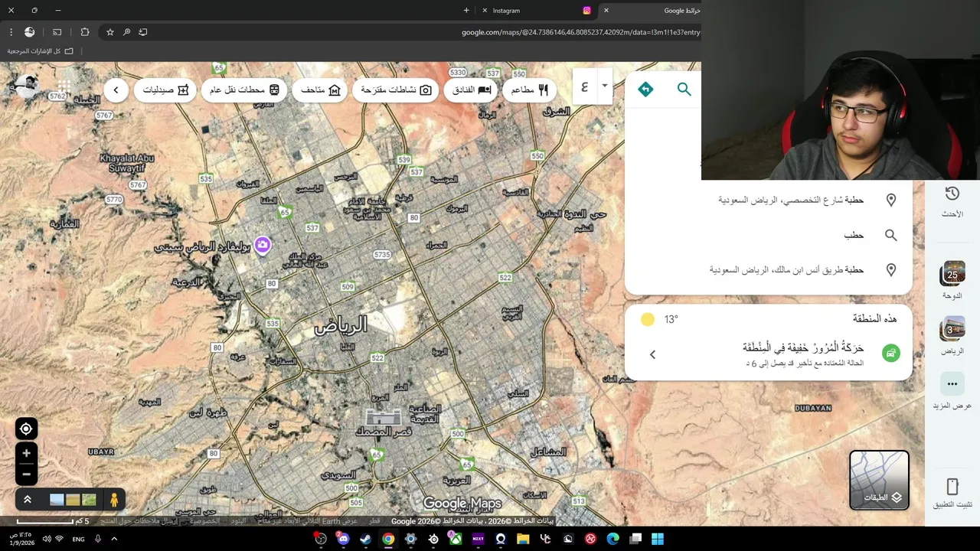Filter map by restaurants (مطاعم) chip
The width and height of the screenshot is (980, 551).
click(531, 90)
